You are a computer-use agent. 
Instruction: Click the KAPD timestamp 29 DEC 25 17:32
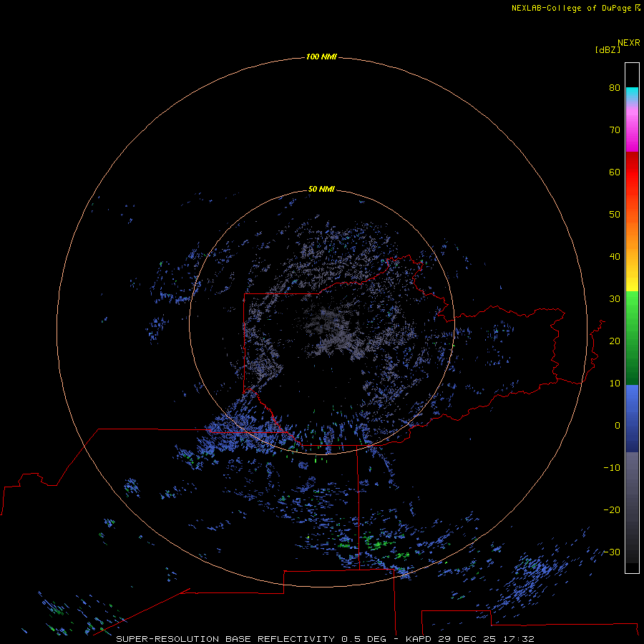coord(470,639)
